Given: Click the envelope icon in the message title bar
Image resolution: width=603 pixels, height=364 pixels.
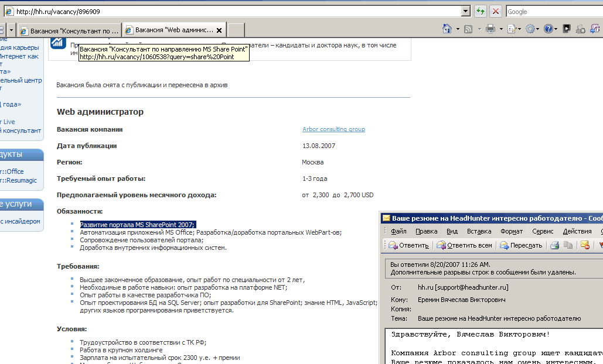Looking at the screenshot, I should [386, 218].
